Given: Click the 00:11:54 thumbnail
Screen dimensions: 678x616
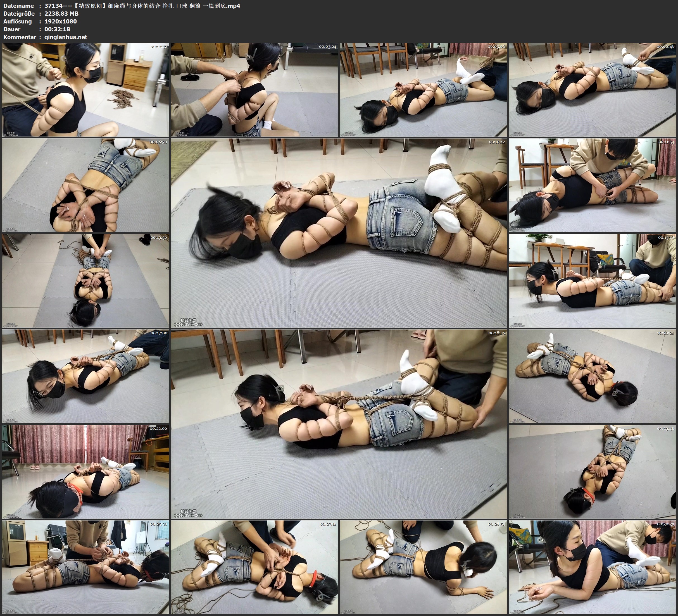Looking at the screenshot, I should pyautogui.click(x=592, y=185).
